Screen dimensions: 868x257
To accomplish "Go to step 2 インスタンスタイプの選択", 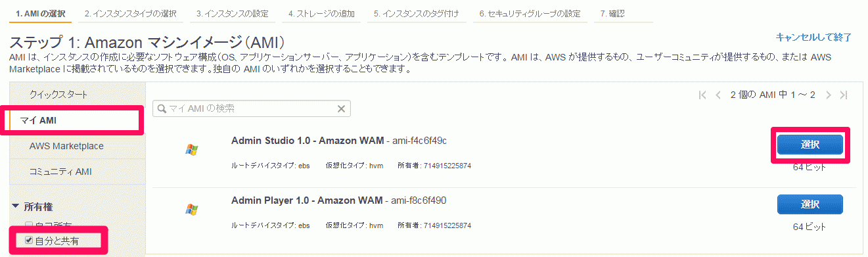I will pyautogui.click(x=130, y=13).
